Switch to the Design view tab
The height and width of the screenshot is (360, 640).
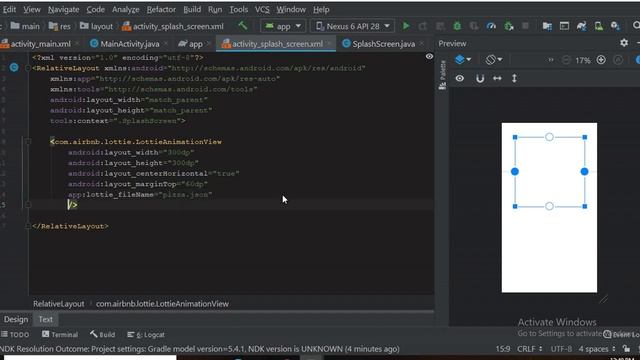[x=16, y=319]
